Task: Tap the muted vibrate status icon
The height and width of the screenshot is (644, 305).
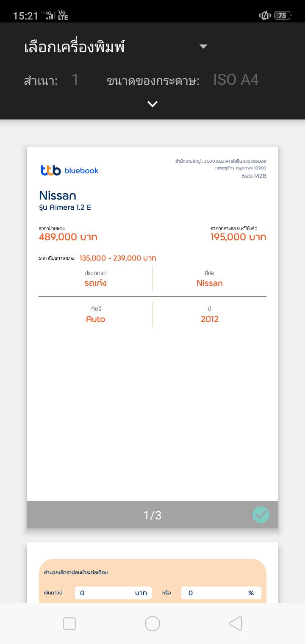Action: pyautogui.click(x=265, y=16)
